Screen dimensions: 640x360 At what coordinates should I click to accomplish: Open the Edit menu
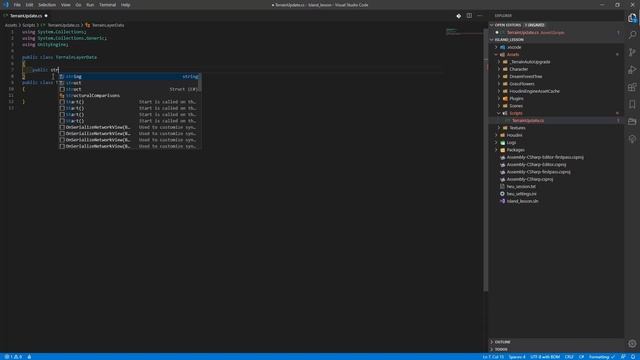coord(29,5)
